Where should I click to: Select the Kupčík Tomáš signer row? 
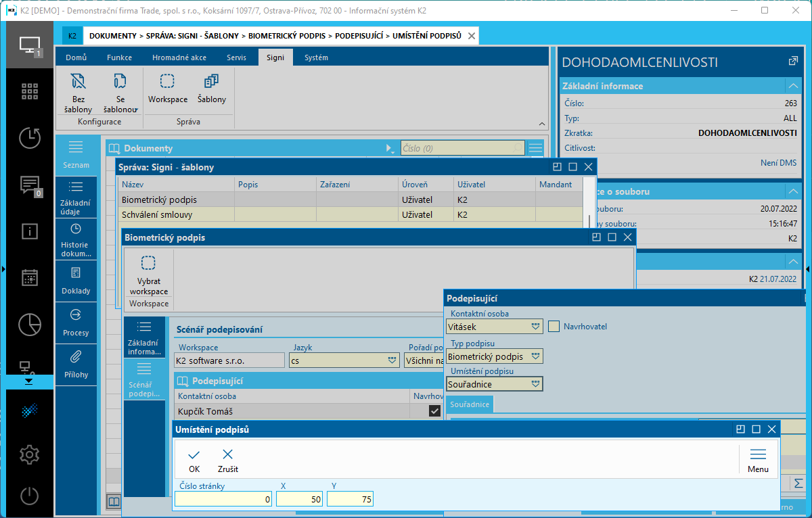(x=309, y=411)
